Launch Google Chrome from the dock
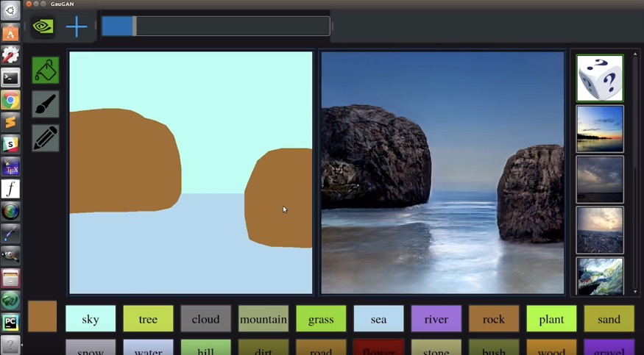Image resolution: width=644 pixels, height=355 pixels. coord(10,100)
